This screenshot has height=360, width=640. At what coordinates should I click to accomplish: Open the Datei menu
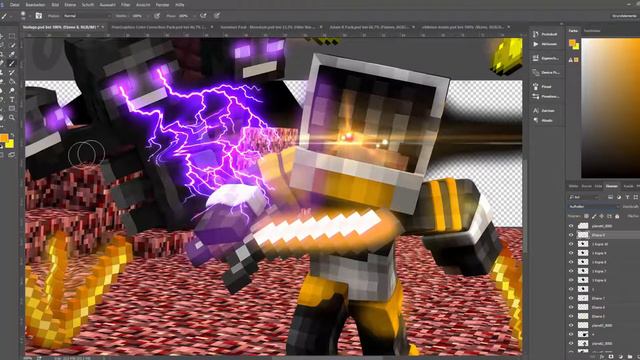(14, 5)
